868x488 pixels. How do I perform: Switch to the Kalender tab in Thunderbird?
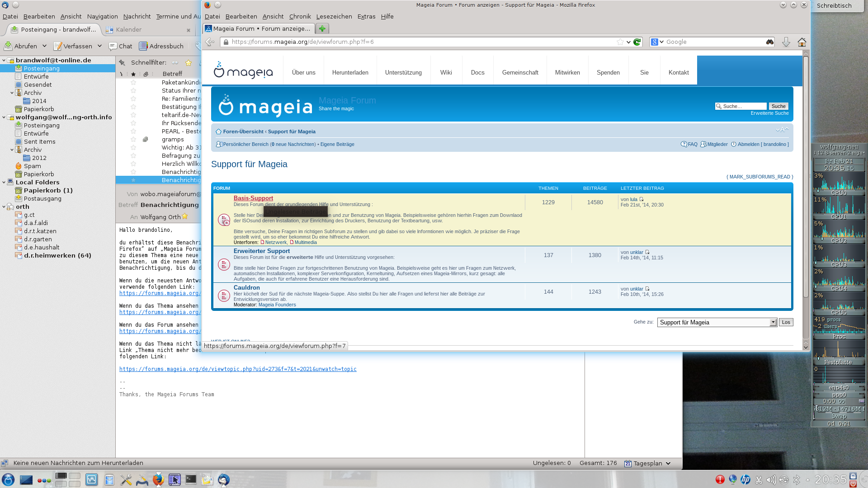[128, 29]
